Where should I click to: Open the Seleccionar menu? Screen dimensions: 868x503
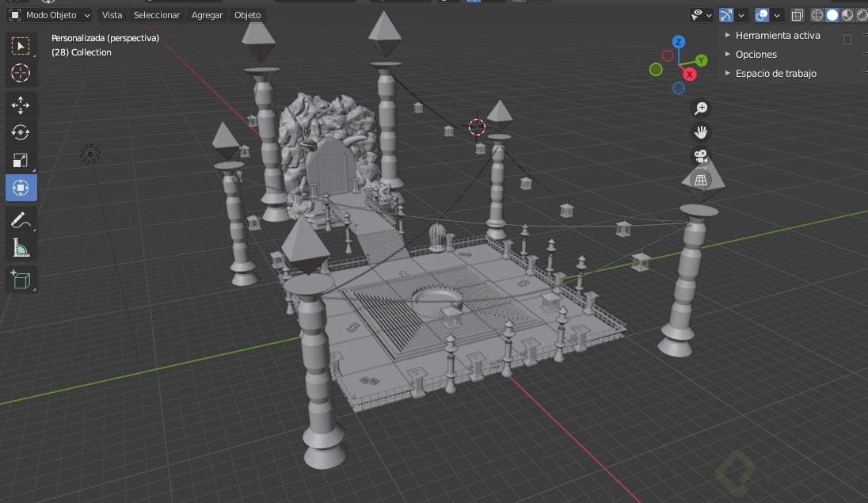pyautogui.click(x=157, y=15)
